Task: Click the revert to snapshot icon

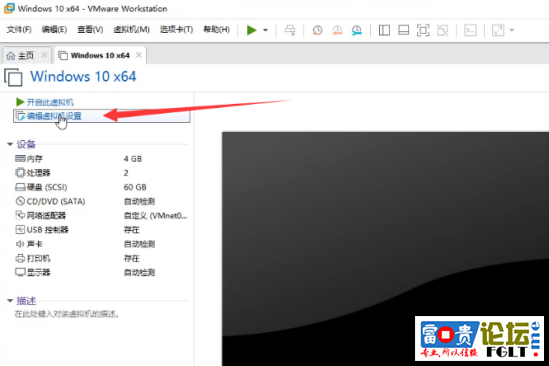Action: coord(337,30)
